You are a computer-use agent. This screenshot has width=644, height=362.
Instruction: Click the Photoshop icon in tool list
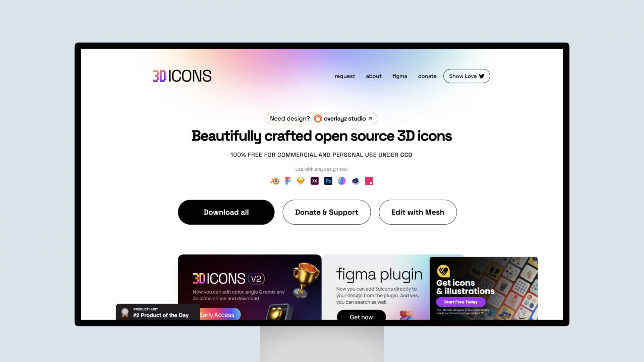point(328,181)
